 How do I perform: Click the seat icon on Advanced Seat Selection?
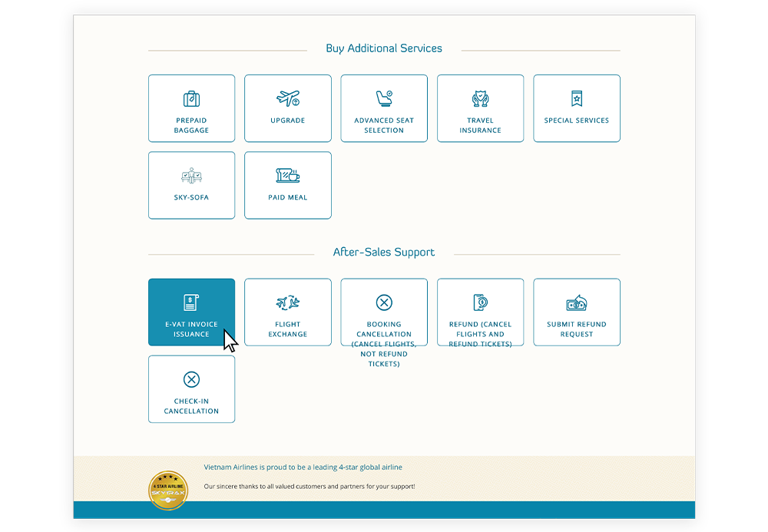pos(384,97)
